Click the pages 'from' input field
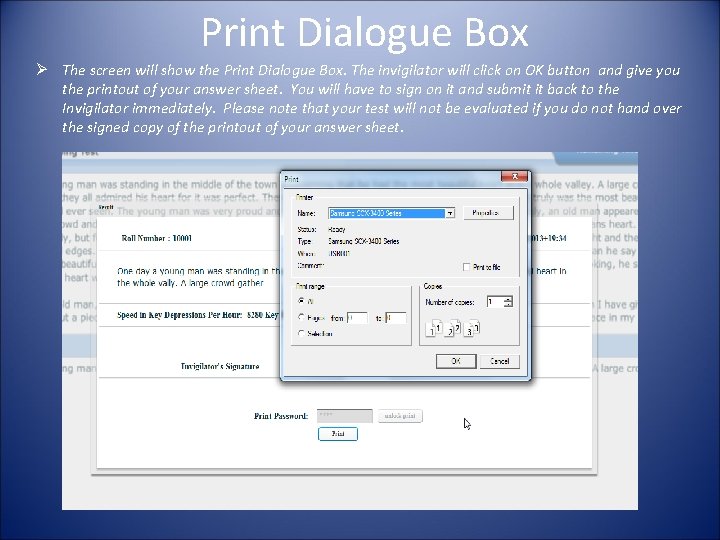The image size is (720, 540). [x=357, y=318]
